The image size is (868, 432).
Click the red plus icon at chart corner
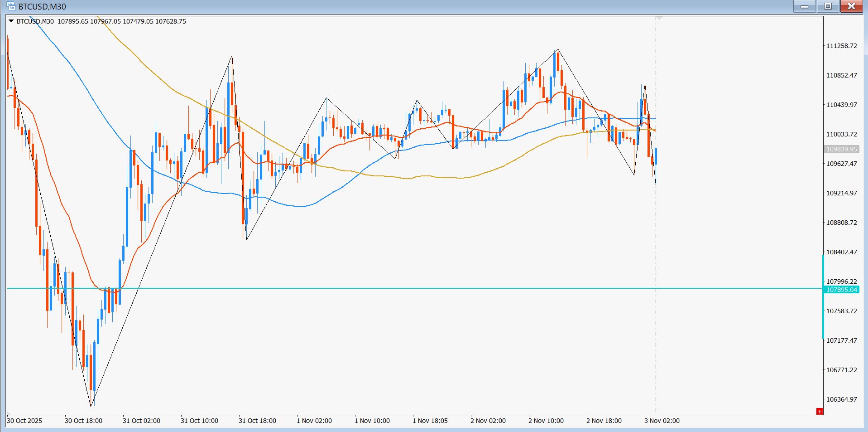(820, 411)
